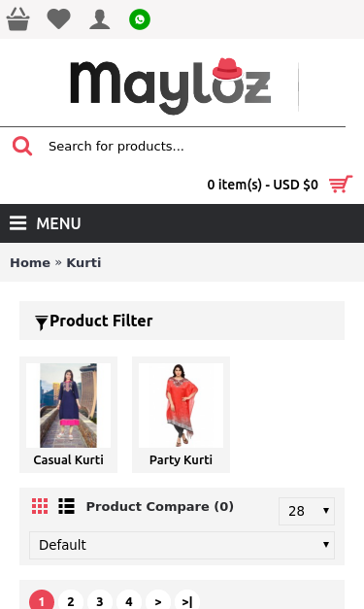Screen dimensions: 364x609
Task: Open the red cart icon beside the total
Action: pyautogui.click(x=341, y=185)
